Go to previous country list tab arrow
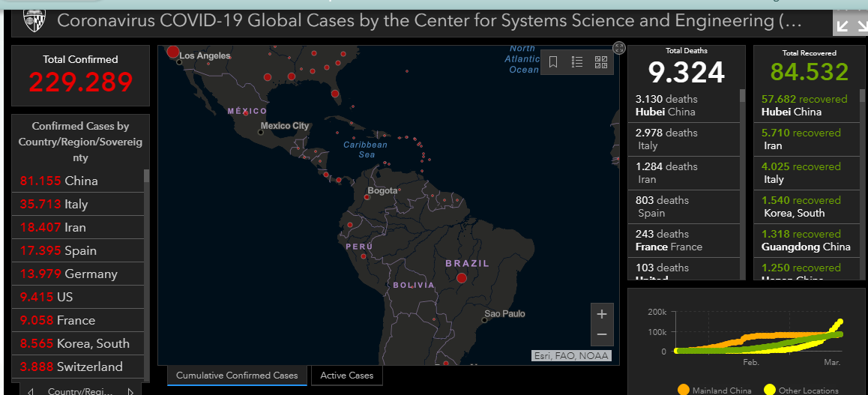The image size is (868, 395). pos(31,391)
